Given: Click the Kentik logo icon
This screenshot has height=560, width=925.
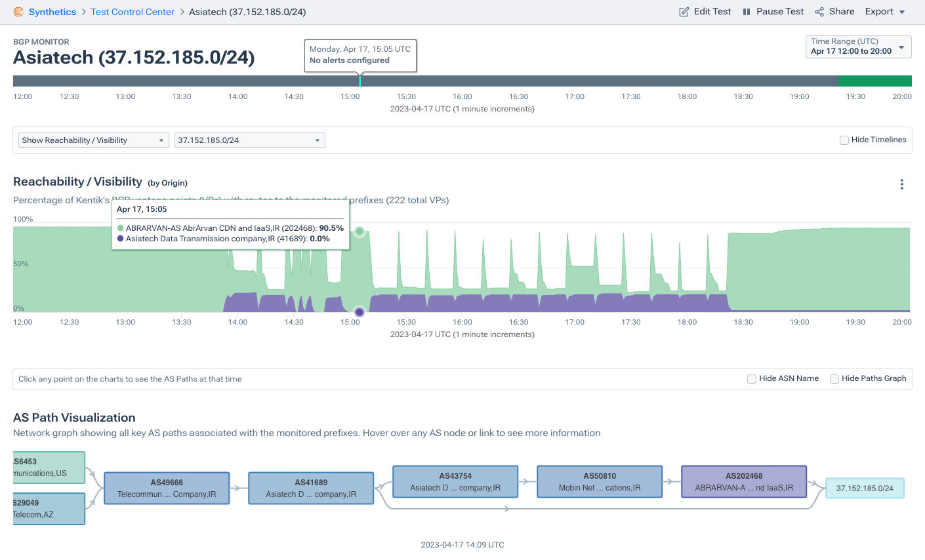Looking at the screenshot, I should (x=18, y=12).
